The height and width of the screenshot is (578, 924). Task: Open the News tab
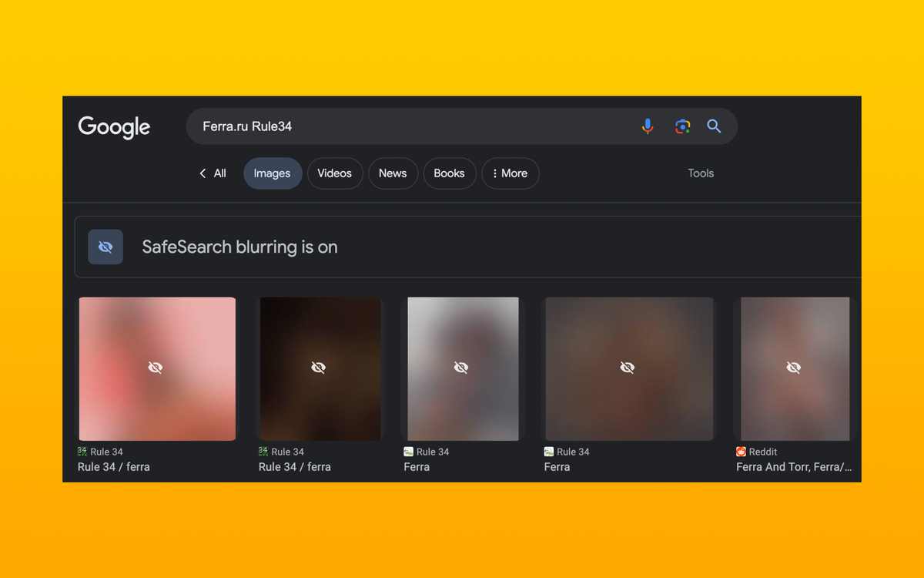coord(393,173)
